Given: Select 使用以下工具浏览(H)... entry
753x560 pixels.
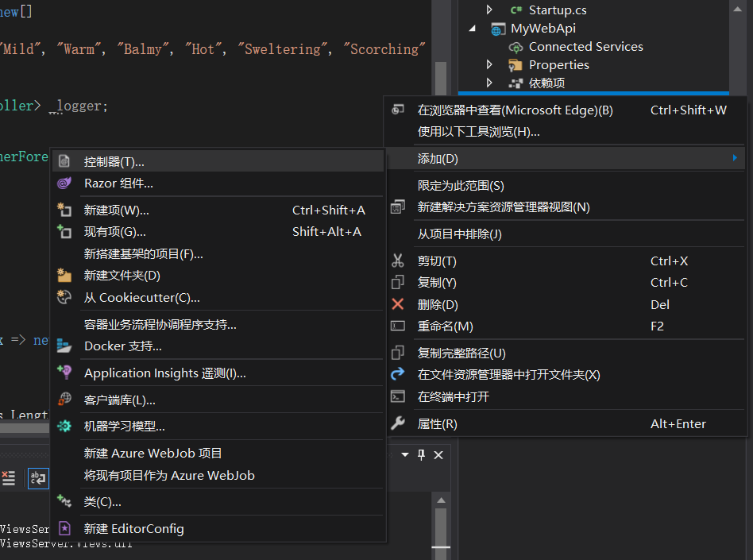Looking at the screenshot, I should [x=566, y=132].
